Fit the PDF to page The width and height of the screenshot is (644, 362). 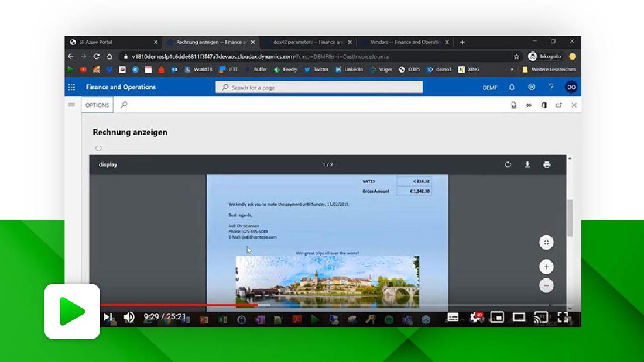pos(546,243)
